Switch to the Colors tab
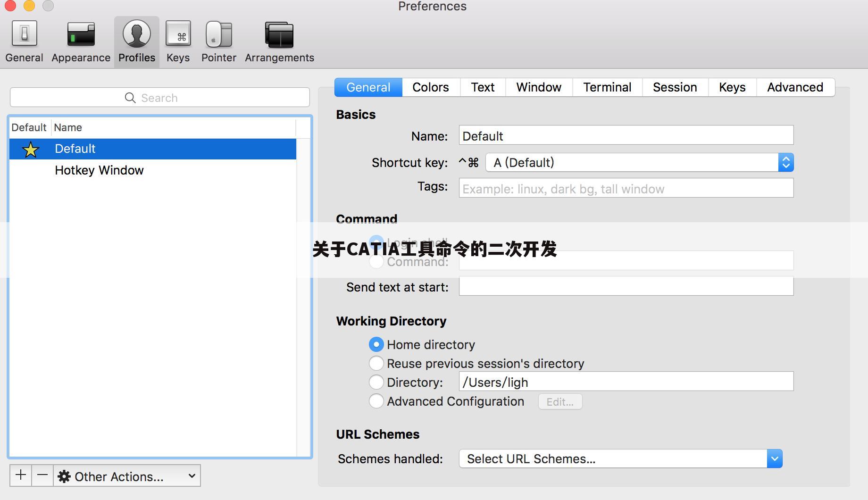The height and width of the screenshot is (500, 868). coord(430,87)
